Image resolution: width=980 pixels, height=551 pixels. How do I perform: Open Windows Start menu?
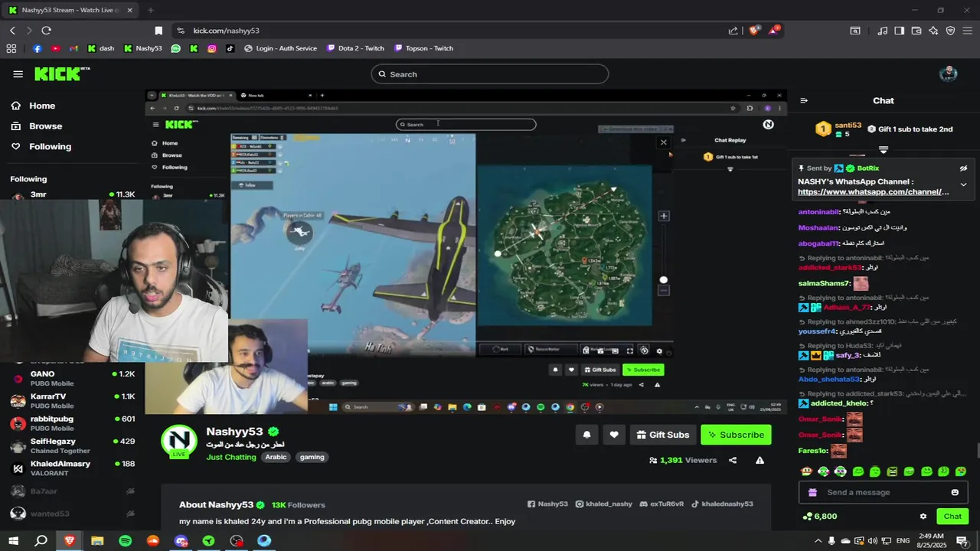(13, 541)
